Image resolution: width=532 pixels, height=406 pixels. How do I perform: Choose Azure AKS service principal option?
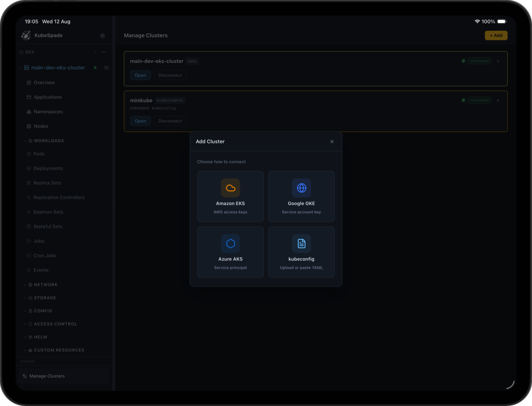230,252
